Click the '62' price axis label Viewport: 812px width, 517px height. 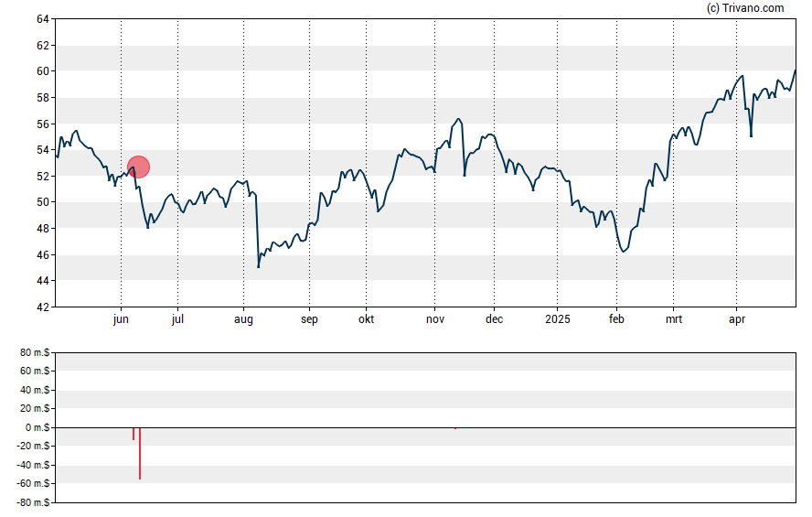click(x=42, y=46)
